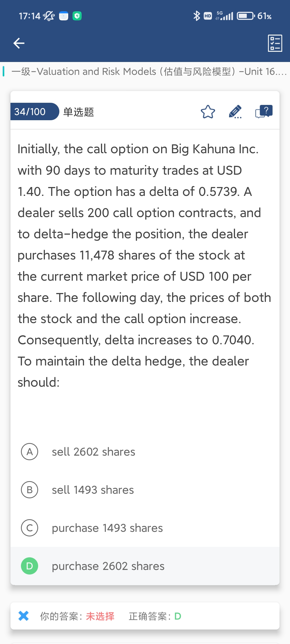Select option A circle
Image resolution: width=290 pixels, height=644 pixels.
tap(30, 452)
